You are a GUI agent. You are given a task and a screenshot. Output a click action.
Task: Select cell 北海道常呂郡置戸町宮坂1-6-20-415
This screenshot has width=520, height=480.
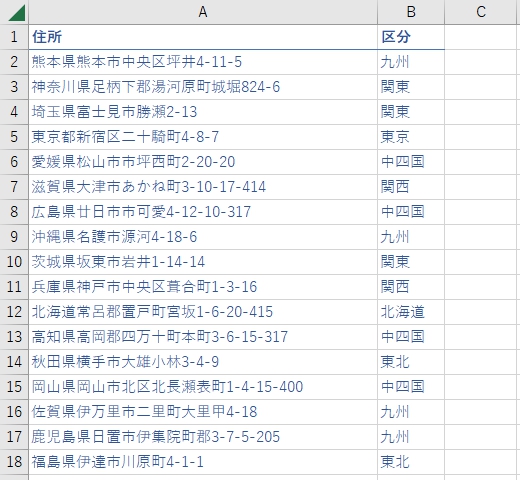203,312
